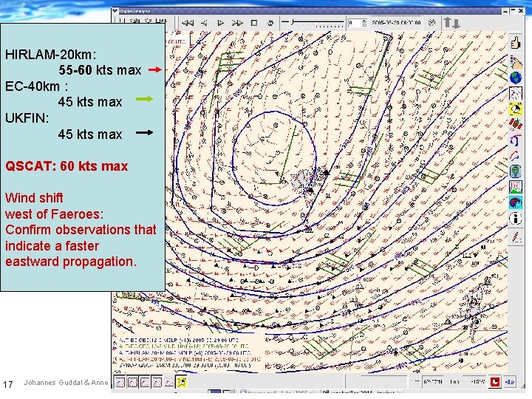Select the SYNOP QSCAT legend line
Viewport: 532px width, 399px height.
tap(185, 366)
